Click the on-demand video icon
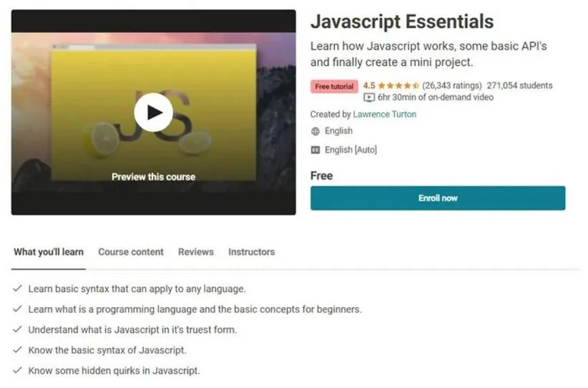This screenshot has height=388, width=588. point(369,97)
